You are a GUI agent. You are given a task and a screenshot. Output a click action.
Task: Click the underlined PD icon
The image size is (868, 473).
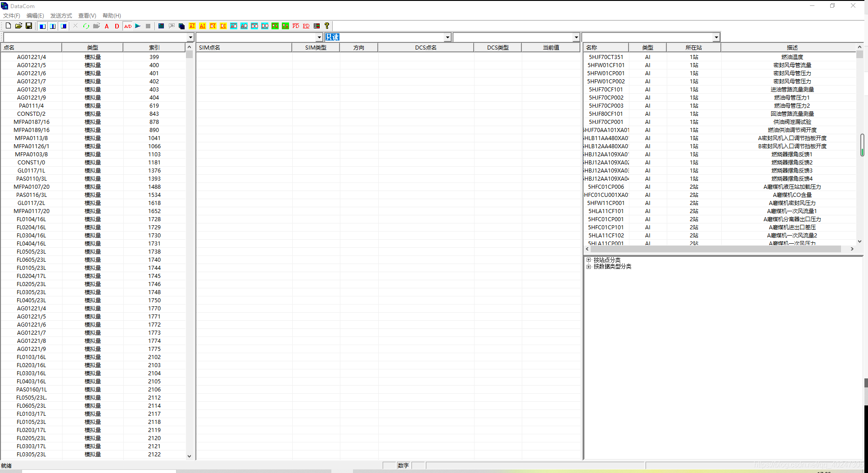[x=306, y=26]
